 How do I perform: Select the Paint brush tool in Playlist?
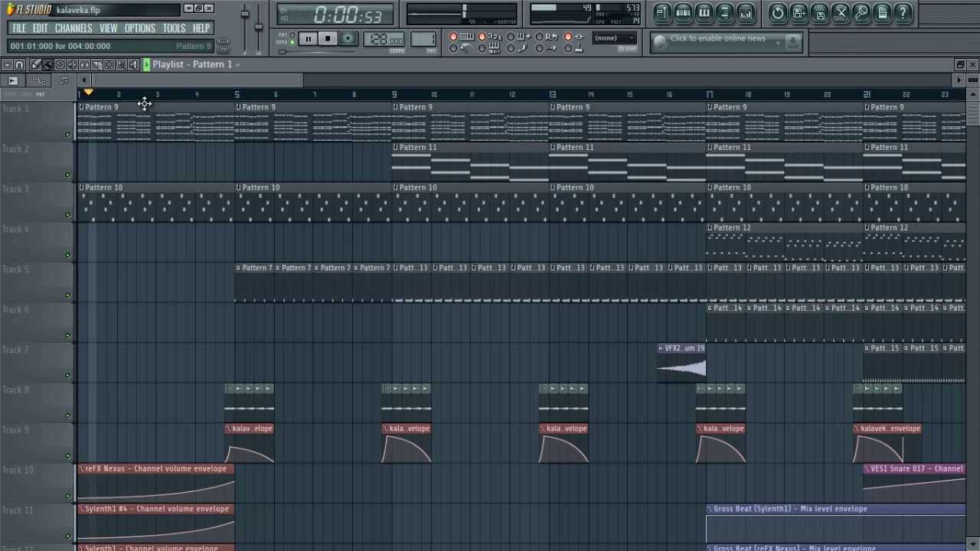coord(47,65)
